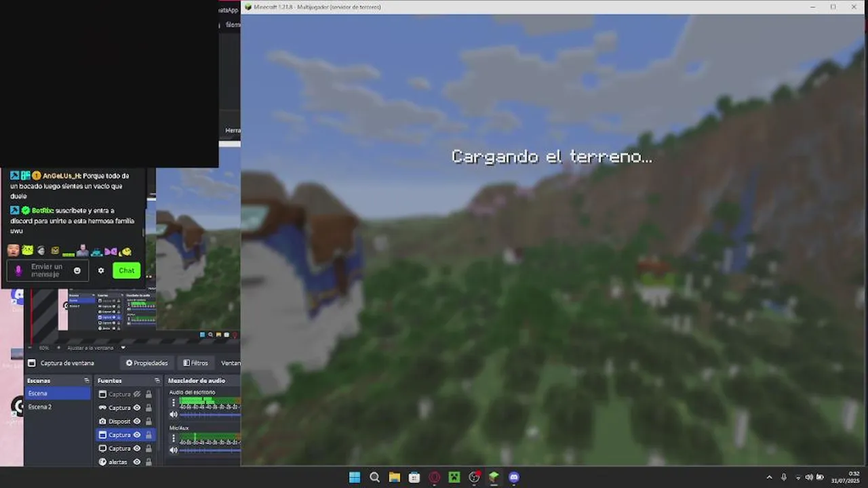This screenshot has width=868, height=488.
Task: Open Microsoft Store from taskbar
Action: [x=414, y=477]
